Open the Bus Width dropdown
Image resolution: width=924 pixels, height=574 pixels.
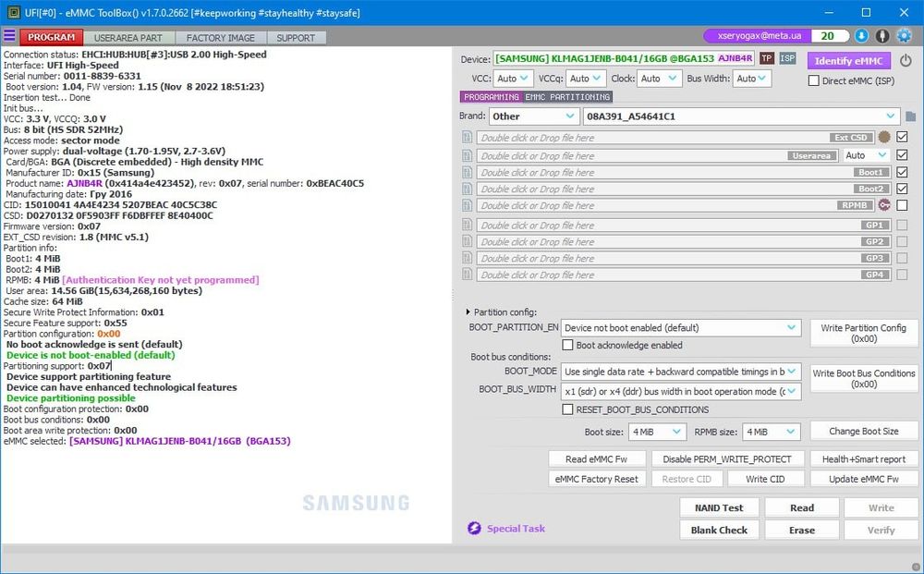[x=752, y=79]
